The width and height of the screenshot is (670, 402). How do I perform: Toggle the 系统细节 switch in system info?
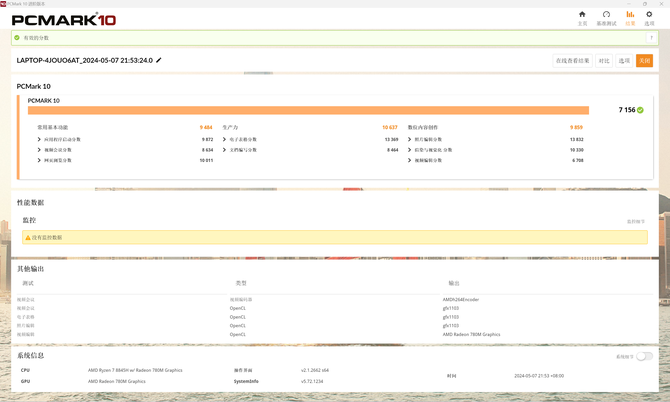[x=644, y=356]
